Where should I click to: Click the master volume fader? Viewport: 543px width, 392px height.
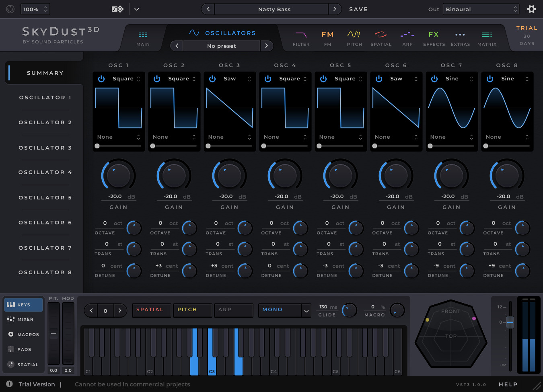510,322
